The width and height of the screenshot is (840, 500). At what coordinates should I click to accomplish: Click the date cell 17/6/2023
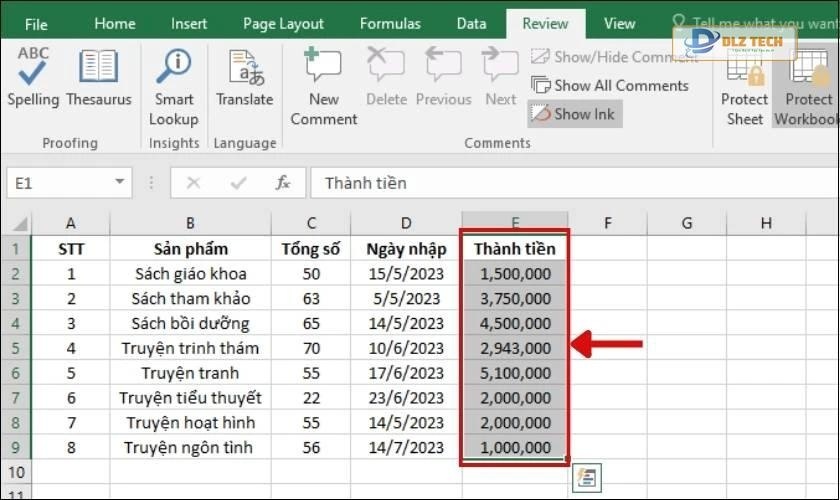coord(406,373)
